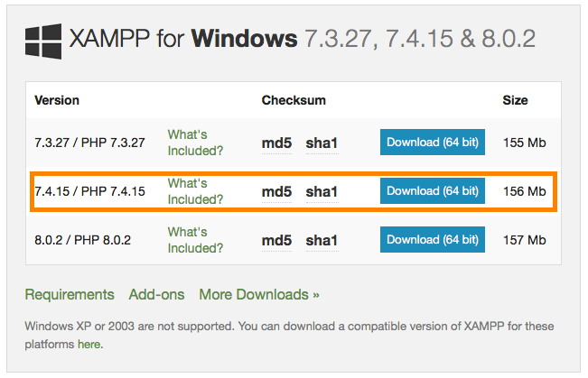Viewport: 588px width, 378px height.
Task: Click the 'here' compatible version link
Action: tap(89, 345)
